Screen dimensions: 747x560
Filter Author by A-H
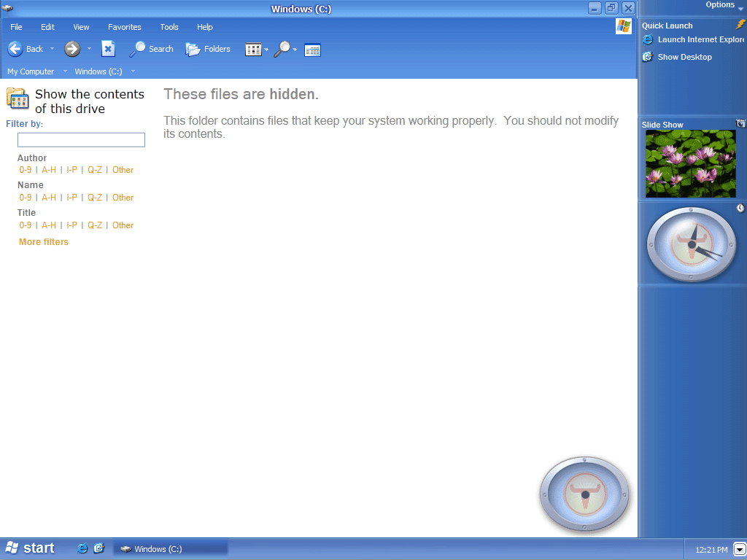point(49,170)
